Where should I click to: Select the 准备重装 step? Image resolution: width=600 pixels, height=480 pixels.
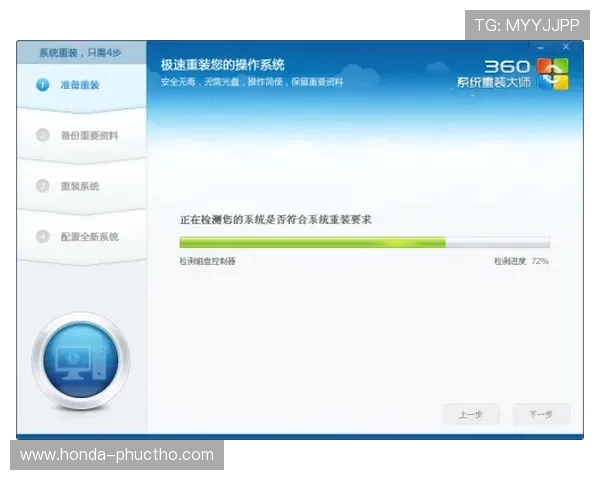[82, 87]
